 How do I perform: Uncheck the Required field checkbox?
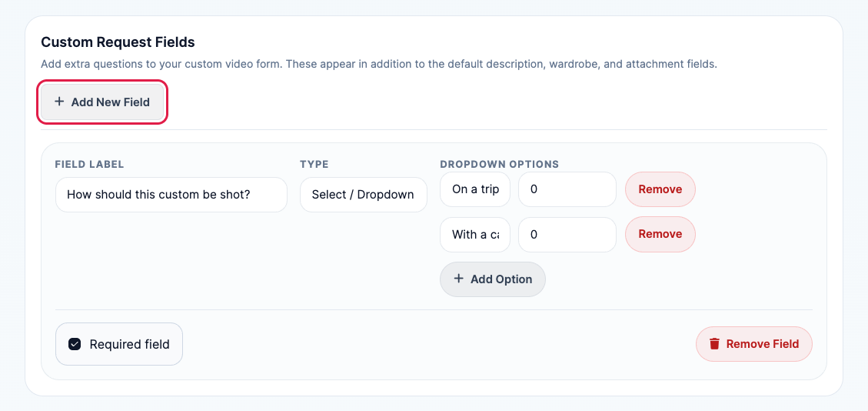point(75,344)
